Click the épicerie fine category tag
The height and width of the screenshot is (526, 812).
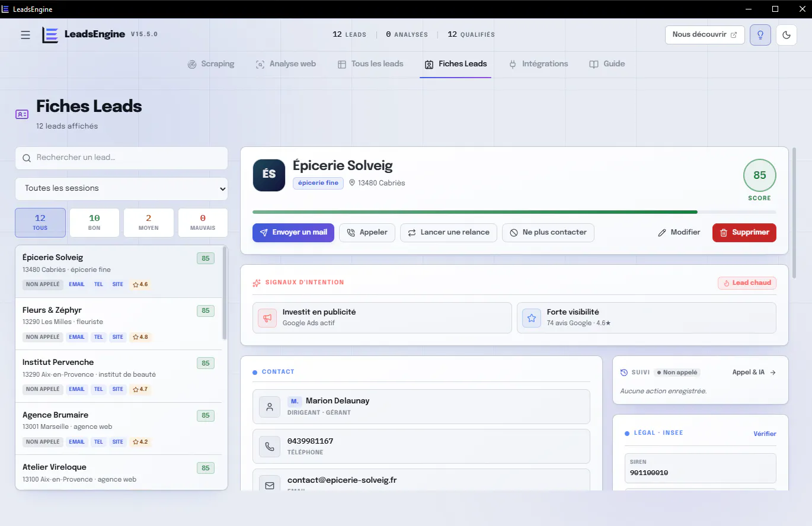point(318,183)
